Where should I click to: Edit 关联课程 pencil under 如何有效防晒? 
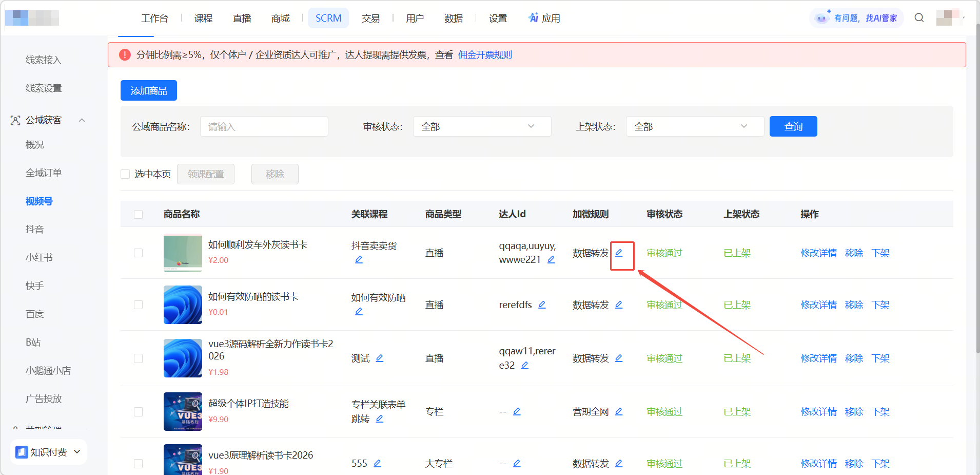tap(359, 312)
